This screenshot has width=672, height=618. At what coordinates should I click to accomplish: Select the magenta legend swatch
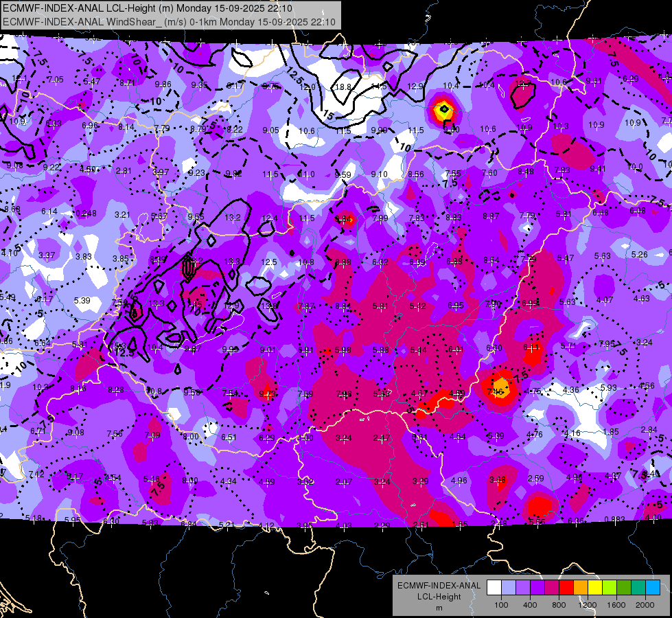(552, 588)
